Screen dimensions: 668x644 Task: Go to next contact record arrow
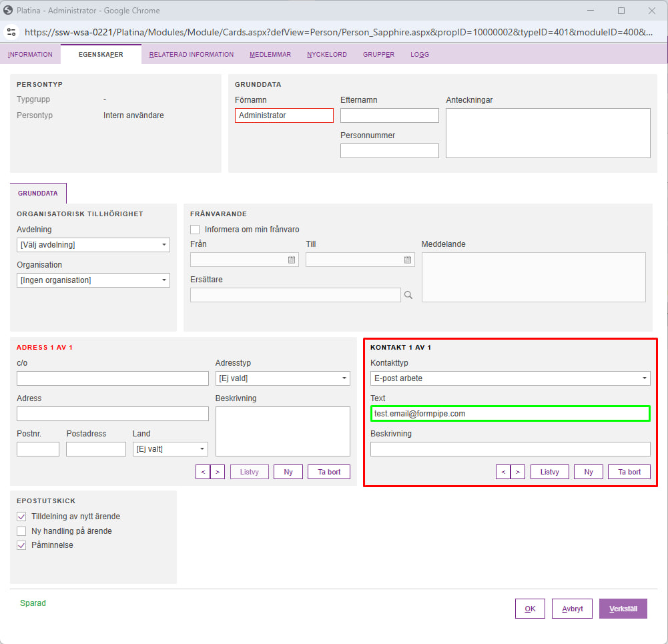point(518,472)
